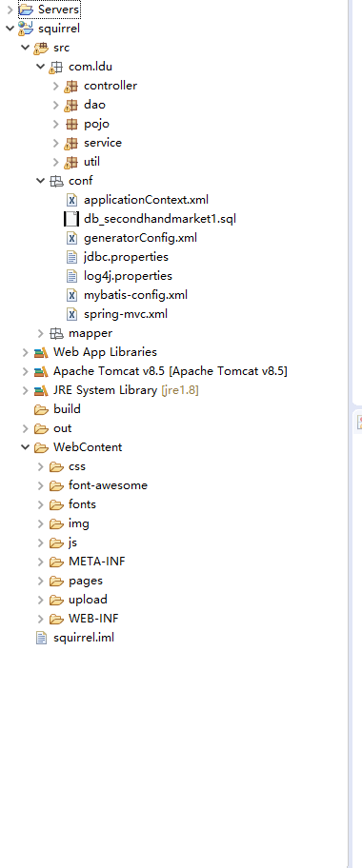Screen dimensions: 362x868
Task: Click the JRE System Library icon
Action: coord(41,390)
